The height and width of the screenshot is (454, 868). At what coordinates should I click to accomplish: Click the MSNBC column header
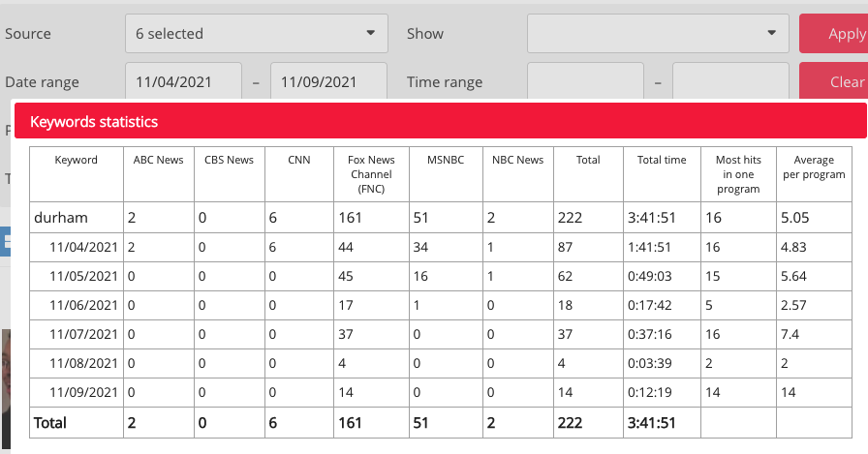[x=446, y=174]
